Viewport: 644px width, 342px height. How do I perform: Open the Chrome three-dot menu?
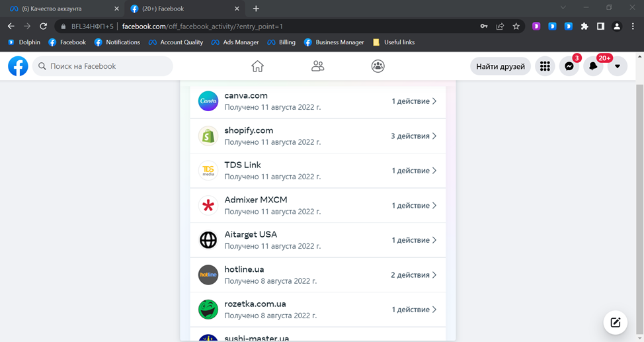click(633, 26)
